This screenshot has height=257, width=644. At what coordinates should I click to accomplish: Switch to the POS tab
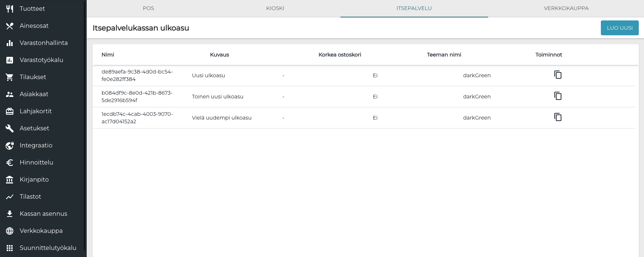(x=148, y=8)
